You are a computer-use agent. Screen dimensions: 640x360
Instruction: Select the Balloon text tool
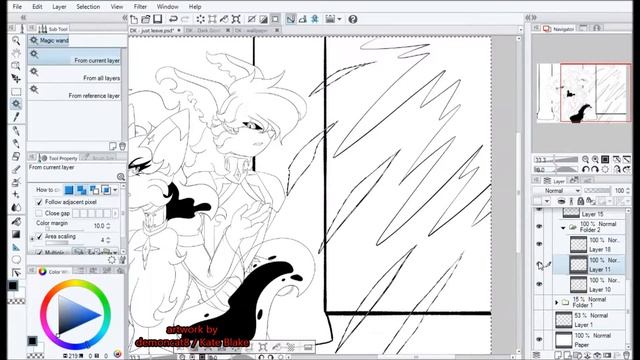(16, 260)
